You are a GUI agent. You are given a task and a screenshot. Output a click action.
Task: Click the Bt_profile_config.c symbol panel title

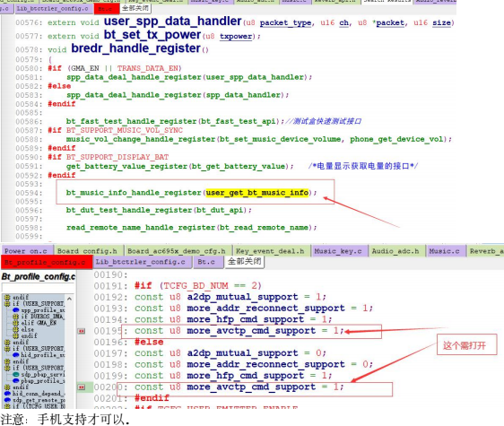coord(39,276)
